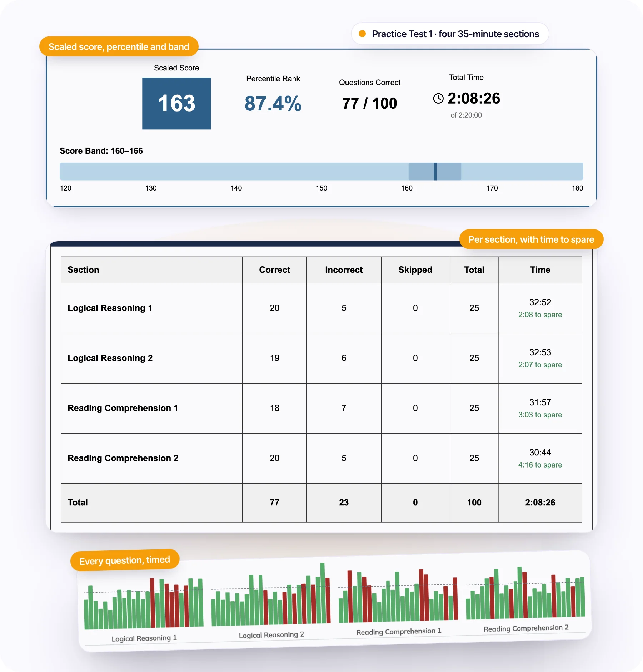The image size is (643, 672).
Task: Select the 77 / 100 questions correct value
Action: click(x=369, y=104)
